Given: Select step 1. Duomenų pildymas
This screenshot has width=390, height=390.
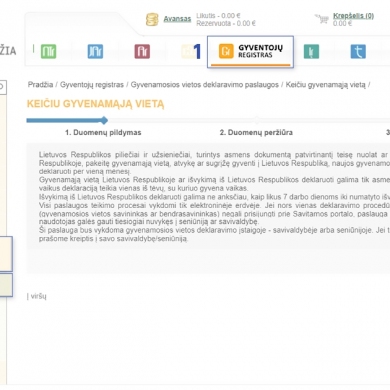Looking at the screenshot, I should point(103,132).
